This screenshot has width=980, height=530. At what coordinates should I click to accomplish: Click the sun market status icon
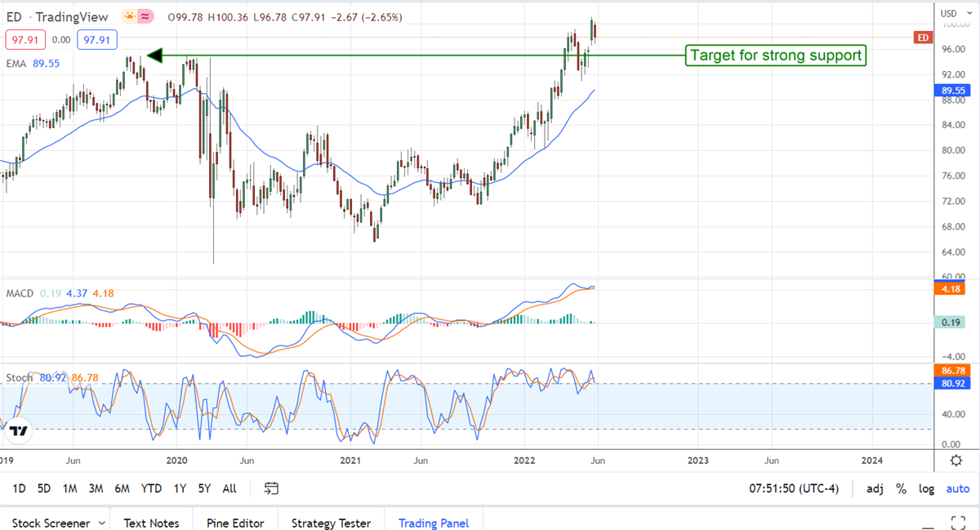pyautogui.click(x=130, y=17)
